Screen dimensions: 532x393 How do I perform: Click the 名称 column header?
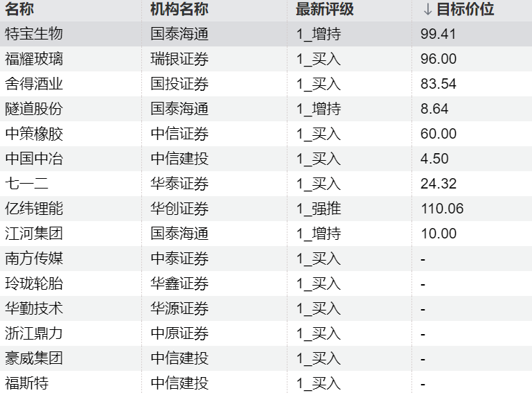(x=19, y=9)
